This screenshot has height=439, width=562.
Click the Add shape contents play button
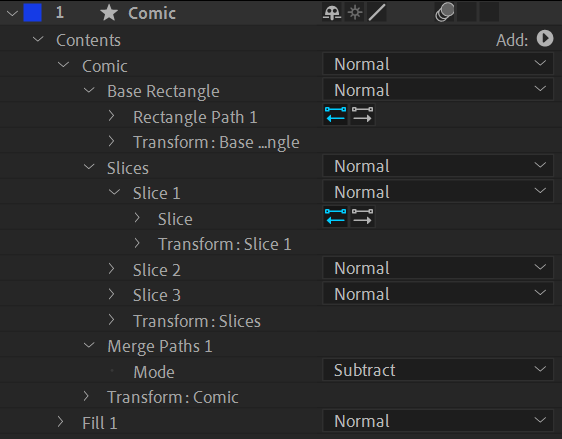pos(545,38)
